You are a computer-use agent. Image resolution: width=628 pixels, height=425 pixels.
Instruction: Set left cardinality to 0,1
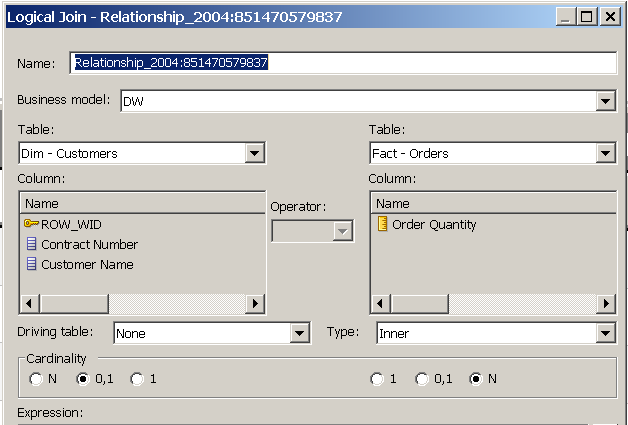coord(83,379)
